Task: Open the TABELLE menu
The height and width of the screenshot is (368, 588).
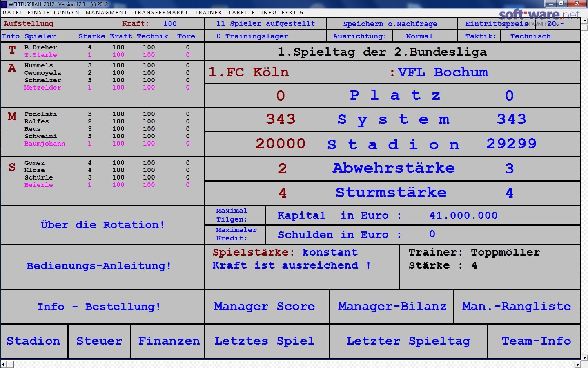Action: 242,13
